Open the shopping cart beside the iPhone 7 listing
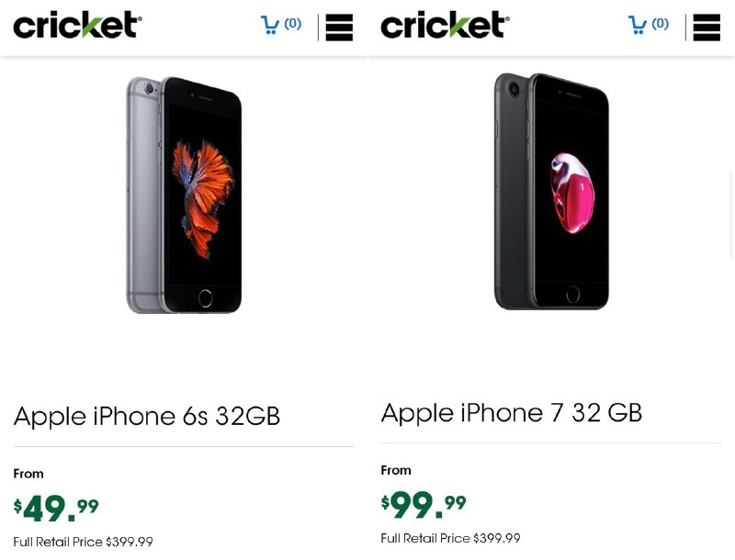The image size is (735, 560). 639,24
